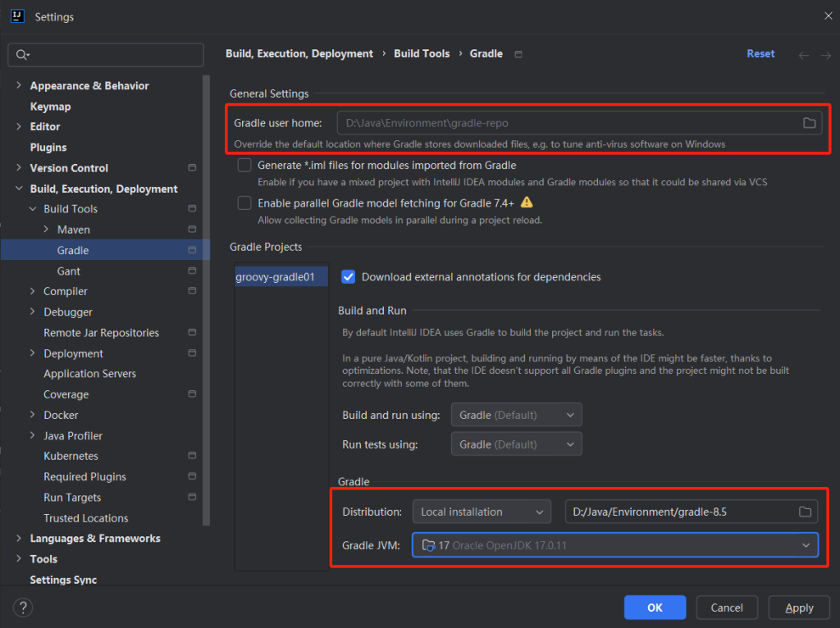The width and height of the screenshot is (840, 628).
Task: Enable Generate *.iml files checkbox
Action: coord(244,166)
